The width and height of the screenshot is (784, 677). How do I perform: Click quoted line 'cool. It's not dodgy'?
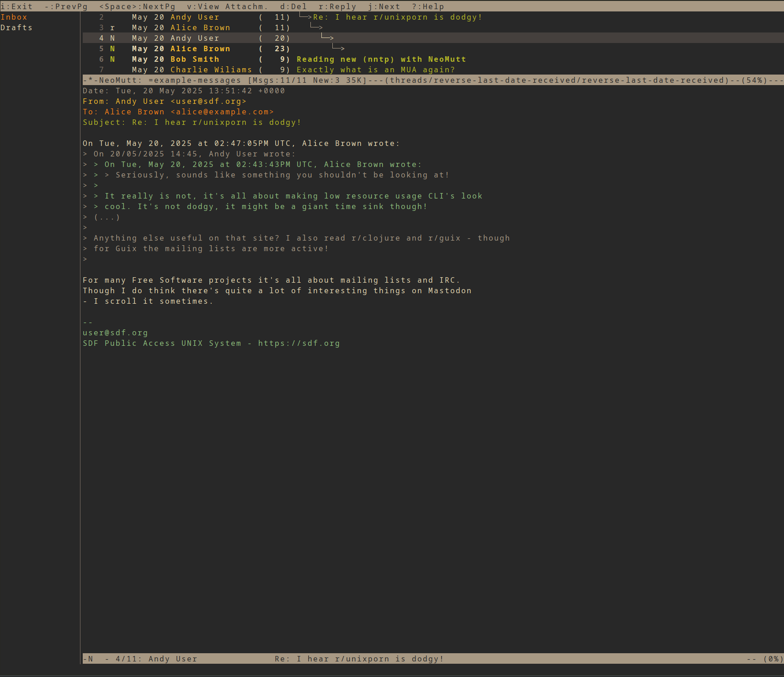tap(255, 206)
